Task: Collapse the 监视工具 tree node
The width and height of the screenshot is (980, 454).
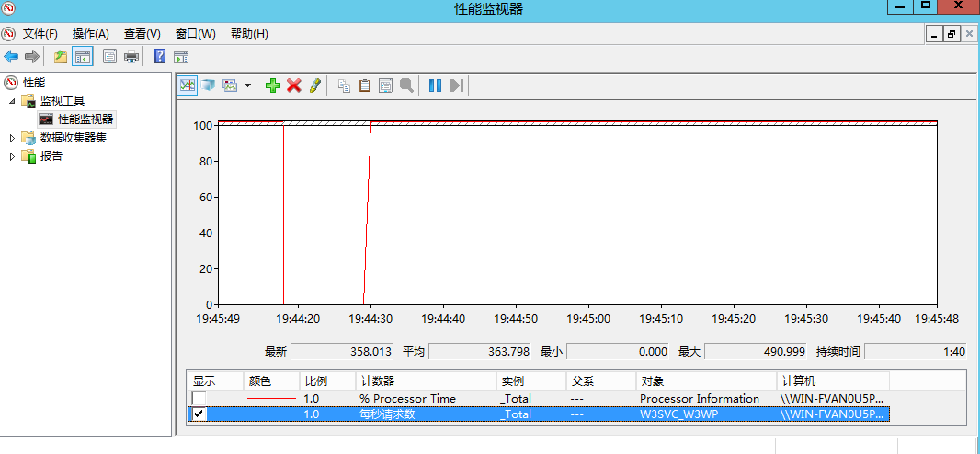Action: point(12,101)
